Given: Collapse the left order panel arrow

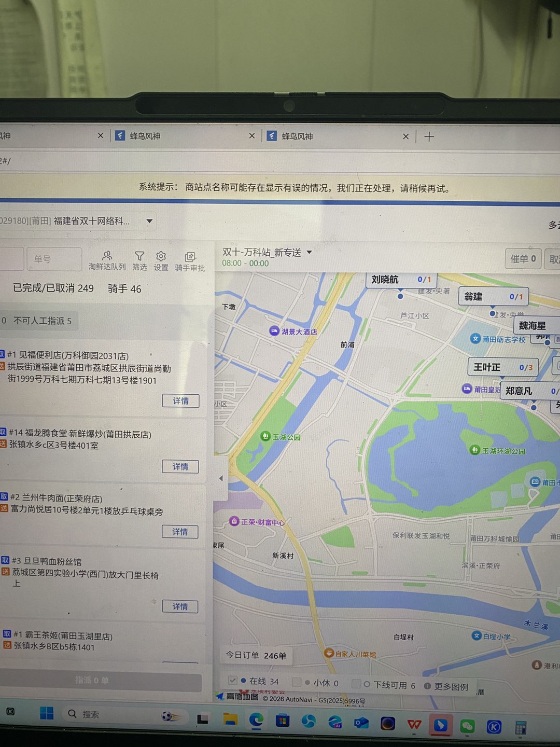Looking at the screenshot, I should [x=221, y=478].
